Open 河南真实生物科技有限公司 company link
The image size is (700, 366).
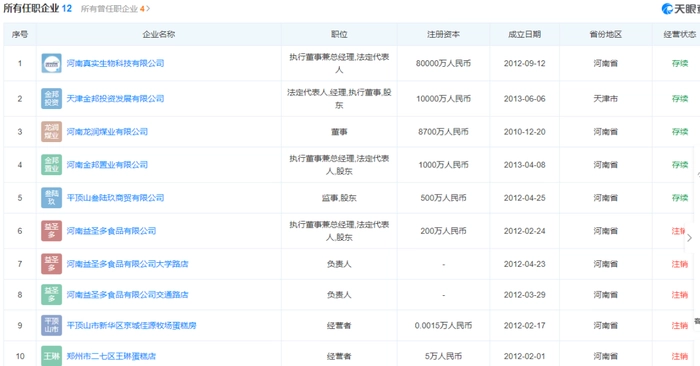(115, 63)
